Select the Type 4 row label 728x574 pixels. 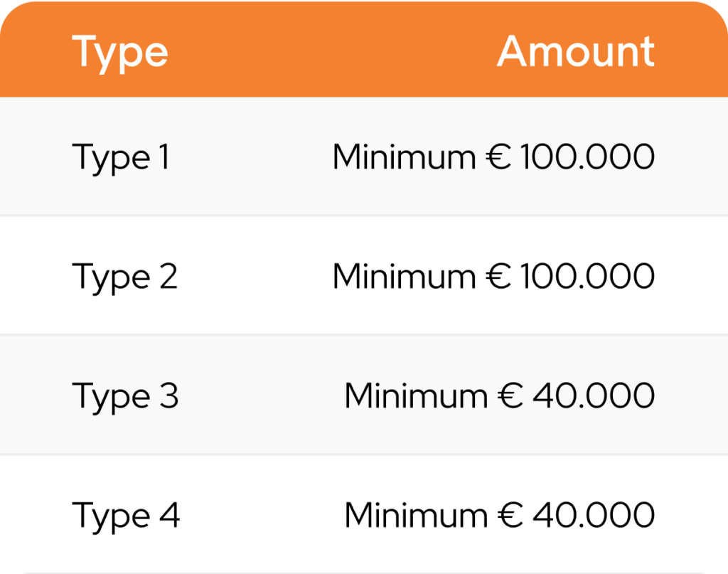126,516
